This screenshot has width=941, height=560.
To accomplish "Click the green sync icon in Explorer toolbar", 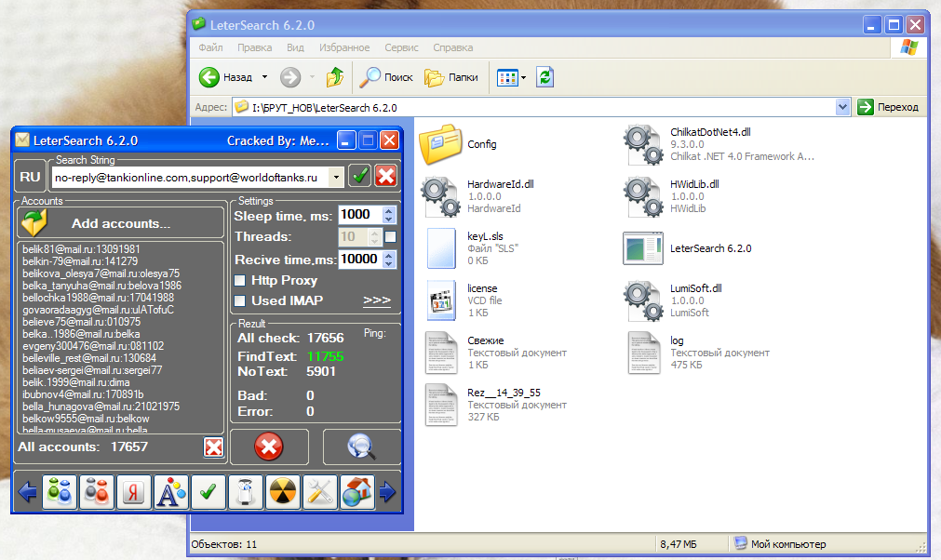I will pyautogui.click(x=544, y=77).
